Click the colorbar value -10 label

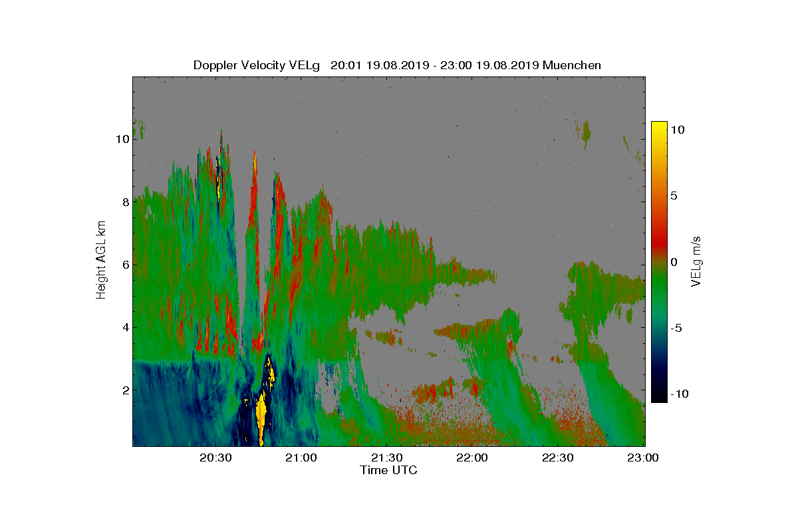[x=679, y=394]
